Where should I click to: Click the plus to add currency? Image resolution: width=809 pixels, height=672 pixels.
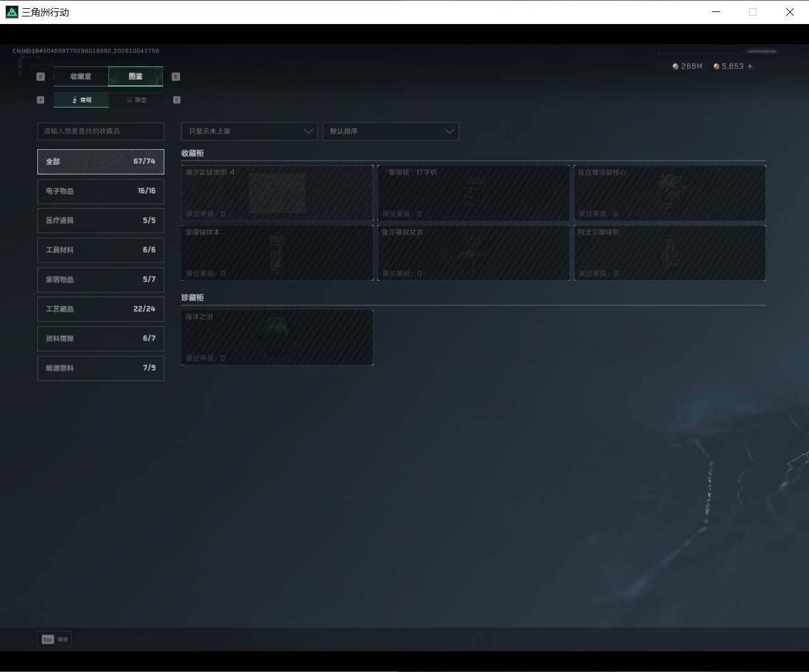coord(750,66)
